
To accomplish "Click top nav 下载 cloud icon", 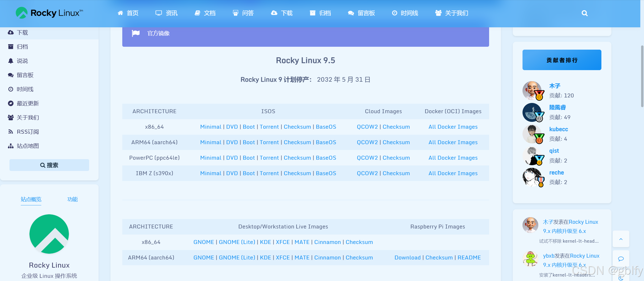I will point(274,13).
